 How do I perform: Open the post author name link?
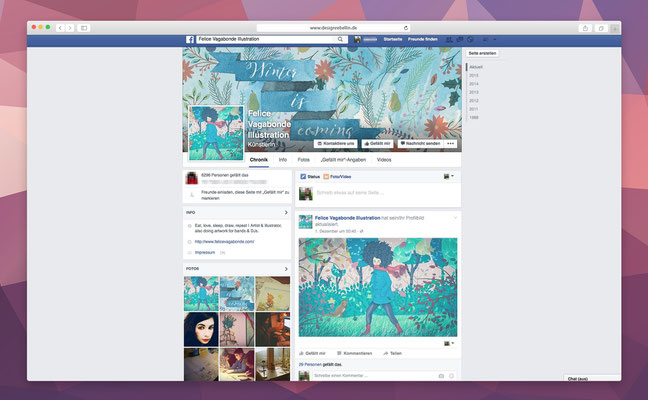(x=348, y=218)
